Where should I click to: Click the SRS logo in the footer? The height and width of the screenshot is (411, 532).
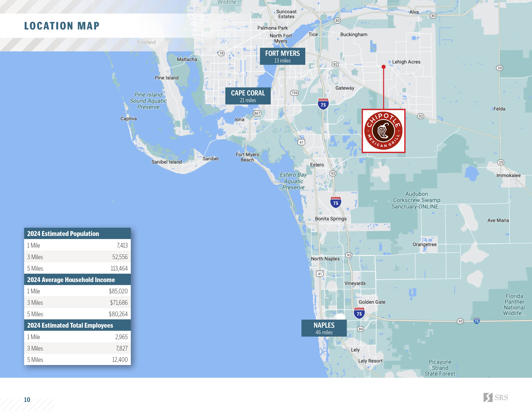coord(496,397)
